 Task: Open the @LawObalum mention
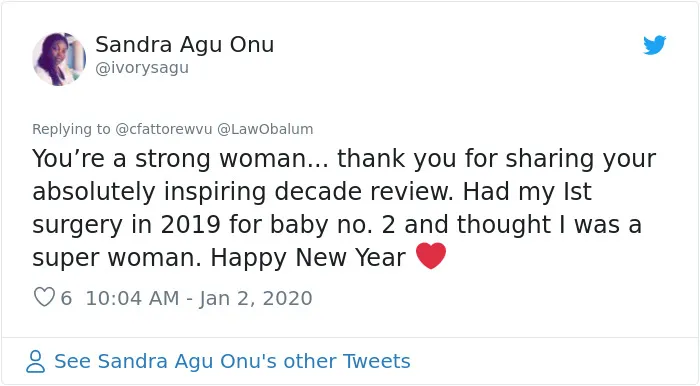(x=265, y=129)
